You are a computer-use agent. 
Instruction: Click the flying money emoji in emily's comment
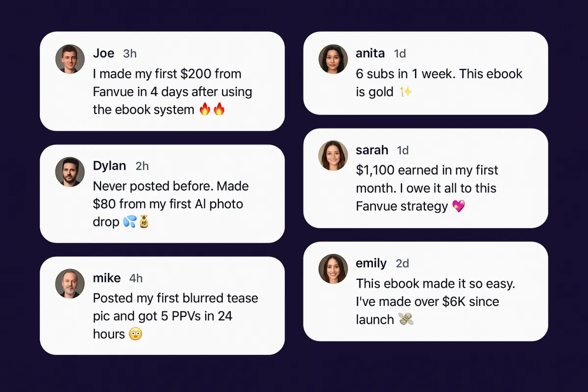[x=406, y=319]
